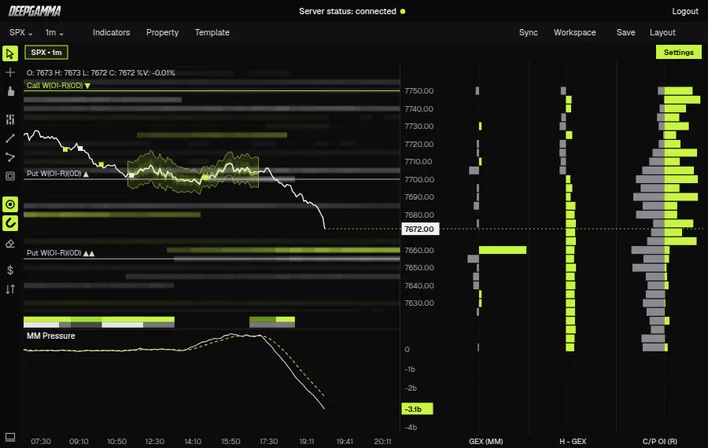The image size is (708, 448).
Task: Open the Template menu
Action: pyautogui.click(x=212, y=33)
